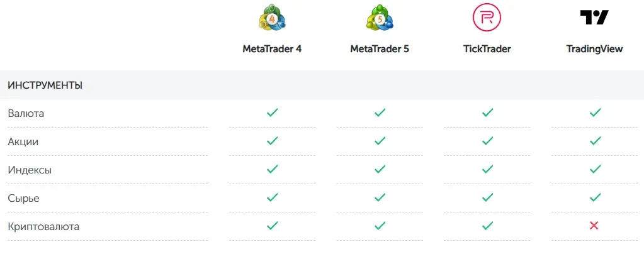The width and height of the screenshot is (644, 264).
Task: Click TradingView checkmark in Индексы row
Action: click(595, 170)
